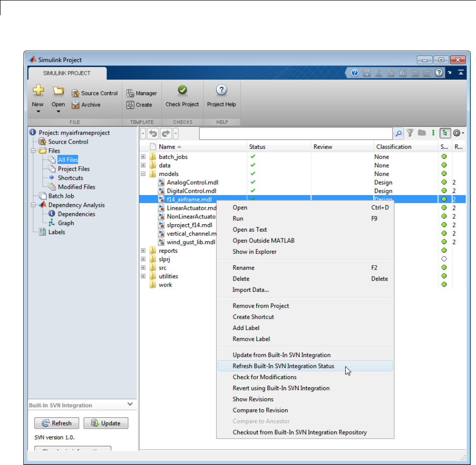Click the Copy icon in quick access bar

(391, 73)
